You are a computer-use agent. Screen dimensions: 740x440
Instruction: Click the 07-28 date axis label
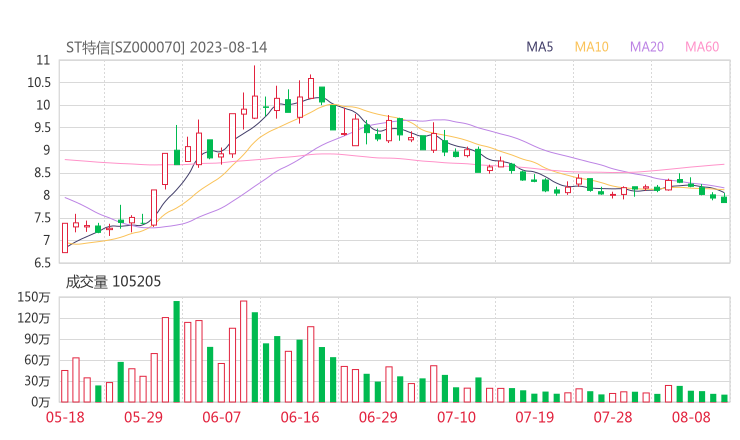point(613,417)
